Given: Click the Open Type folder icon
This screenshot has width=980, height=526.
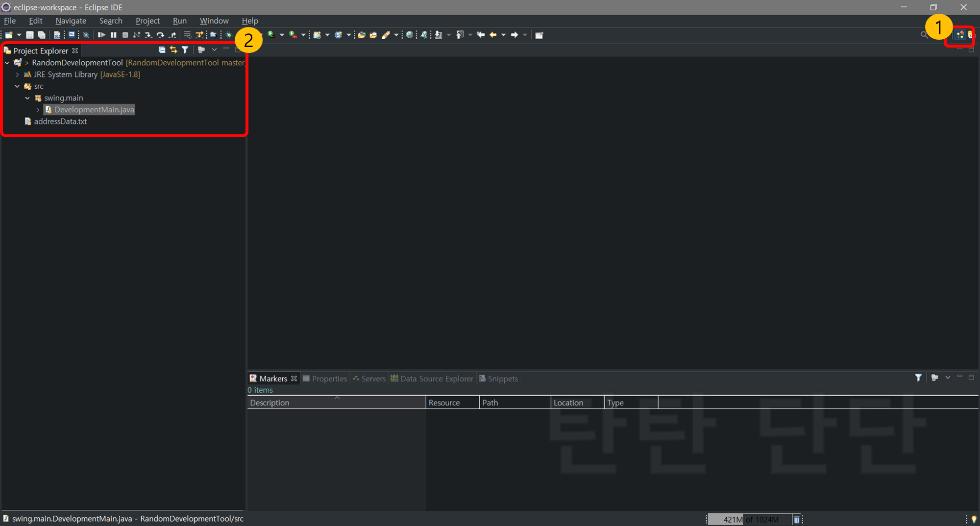Looking at the screenshot, I should (x=362, y=35).
